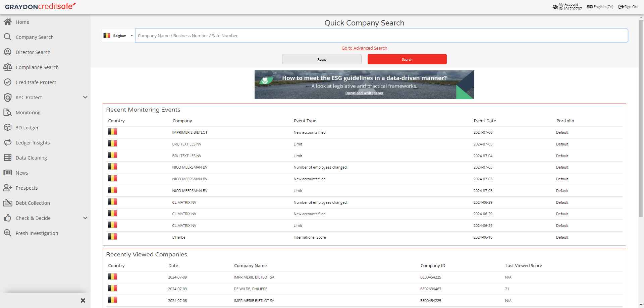Click the Company ID column header
This screenshot has width=644, height=308.
point(433,265)
